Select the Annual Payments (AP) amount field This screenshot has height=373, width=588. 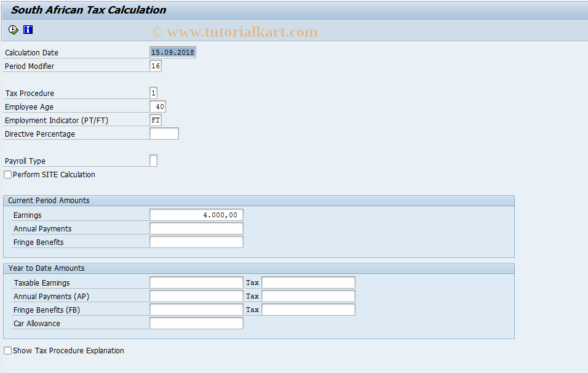[196, 296]
